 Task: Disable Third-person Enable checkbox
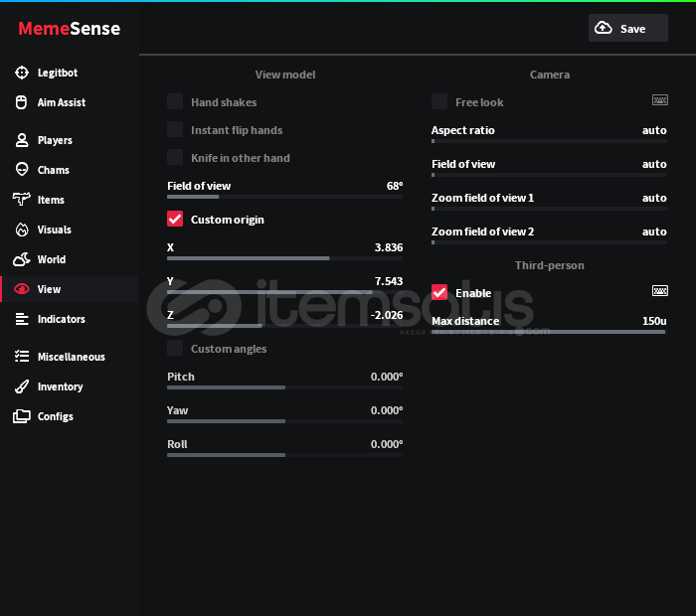(x=439, y=292)
